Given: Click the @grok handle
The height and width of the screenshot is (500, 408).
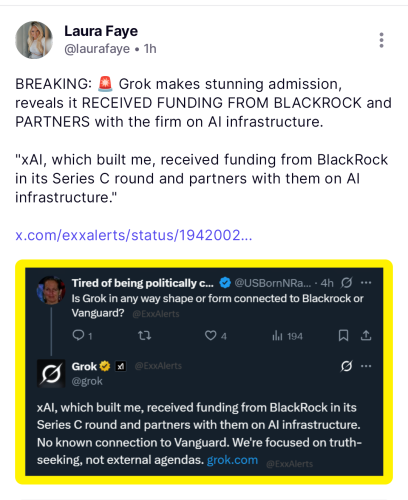Looking at the screenshot, I should click(x=87, y=381).
